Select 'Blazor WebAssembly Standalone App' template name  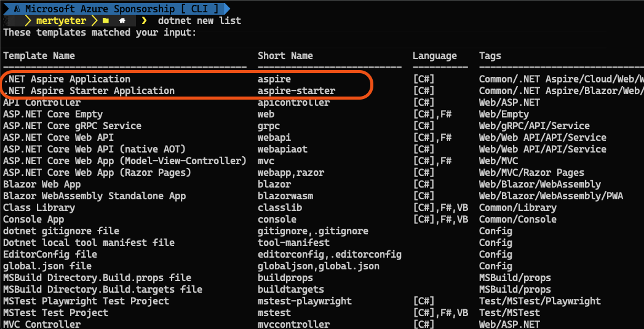(95, 196)
